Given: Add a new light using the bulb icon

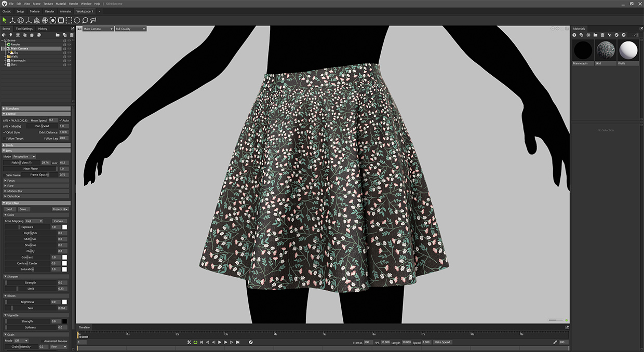Looking at the screenshot, I should [x=11, y=35].
